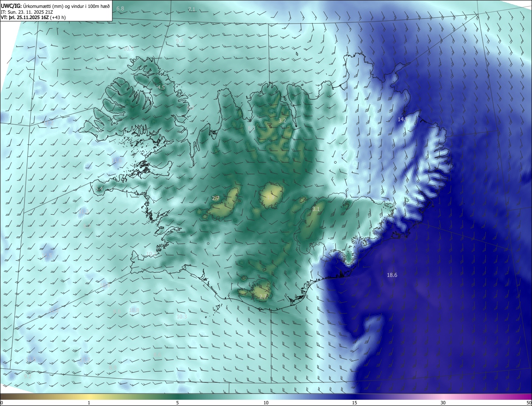Select the 30 tick on the colour scale

[443, 403]
